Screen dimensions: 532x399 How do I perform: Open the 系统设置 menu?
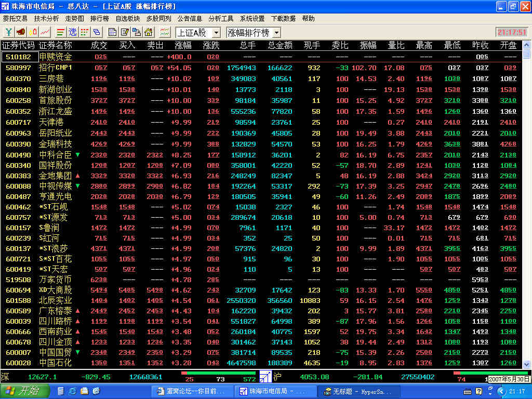coord(252,18)
